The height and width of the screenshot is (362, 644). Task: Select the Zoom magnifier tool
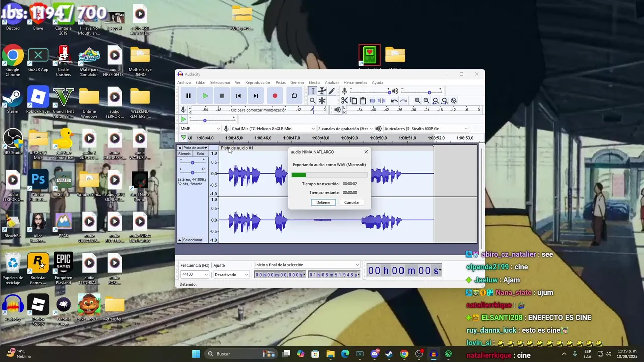pos(312,101)
